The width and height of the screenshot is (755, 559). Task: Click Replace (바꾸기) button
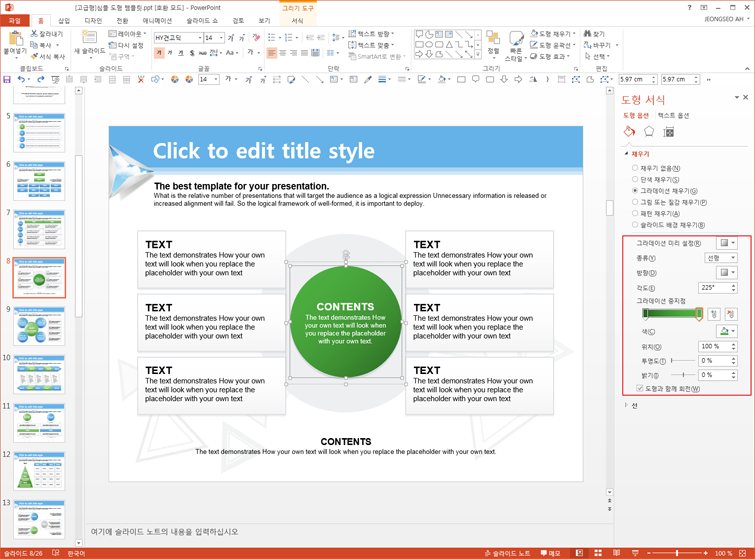coord(600,45)
